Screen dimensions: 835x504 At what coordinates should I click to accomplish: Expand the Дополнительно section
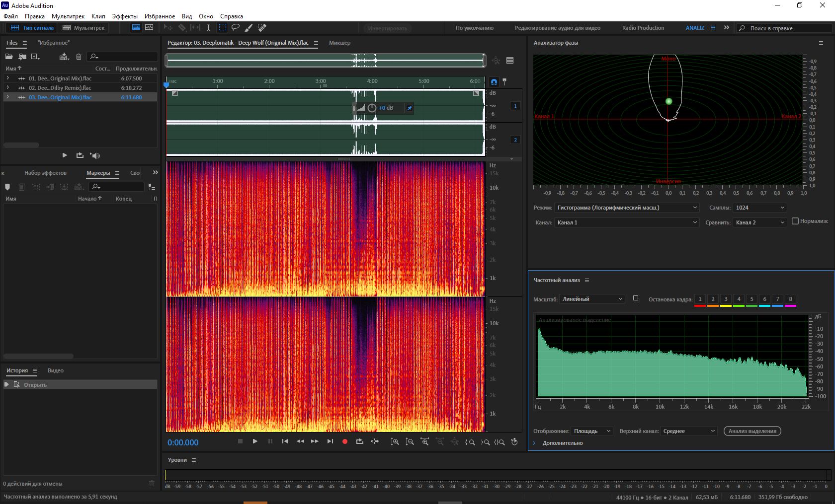pos(535,443)
